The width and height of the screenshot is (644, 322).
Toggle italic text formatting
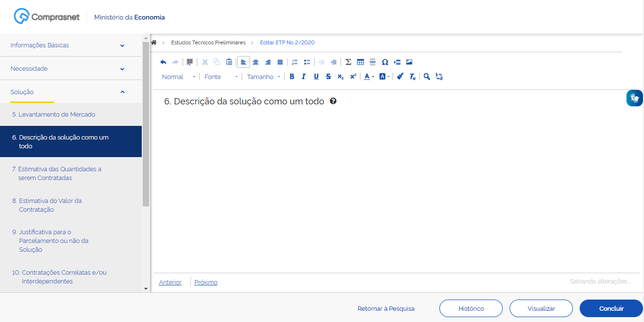pyautogui.click(x=303, y=77)
